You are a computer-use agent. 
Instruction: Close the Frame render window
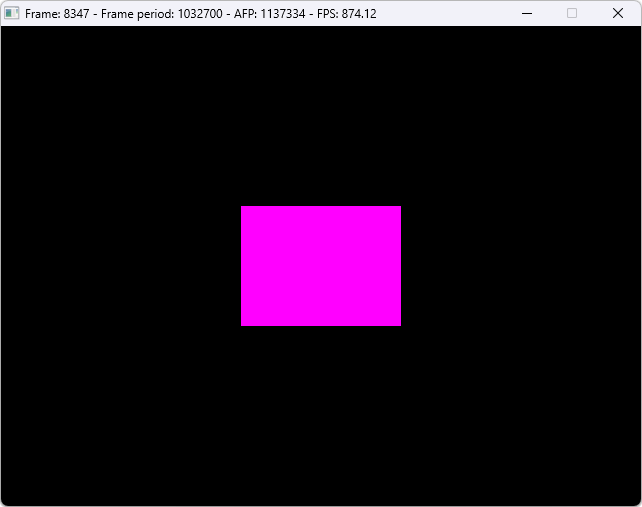point(618,14)
